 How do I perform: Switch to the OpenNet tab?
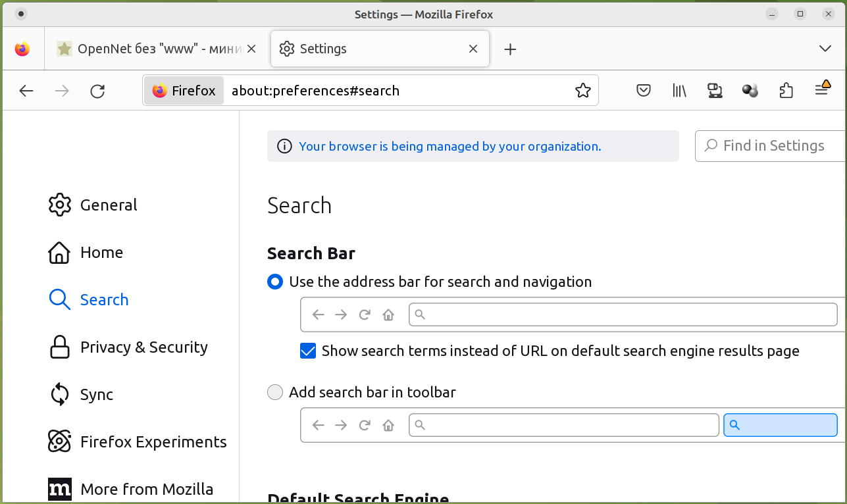click(x=151, y=49)
